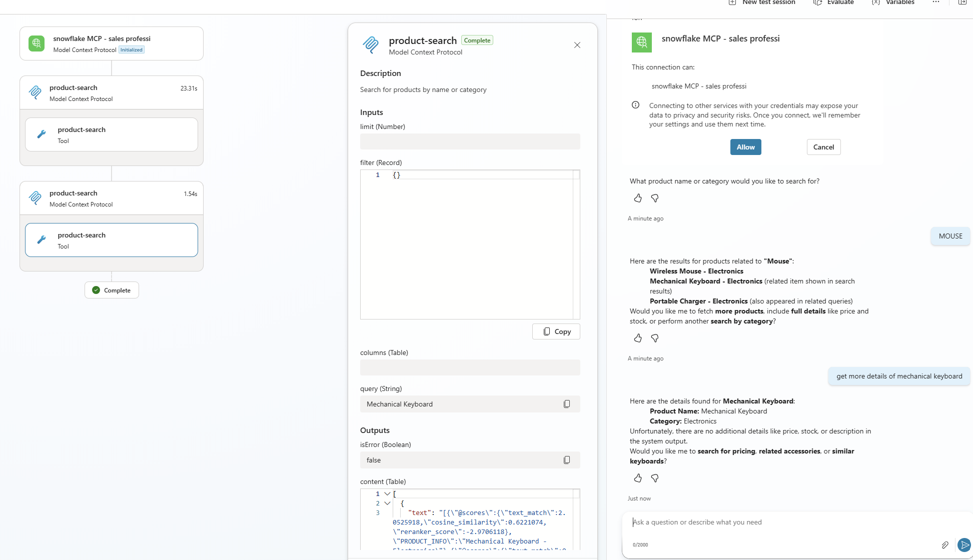
Task: Thumbs down the Mouse results reply
Action: pos(655,338)
